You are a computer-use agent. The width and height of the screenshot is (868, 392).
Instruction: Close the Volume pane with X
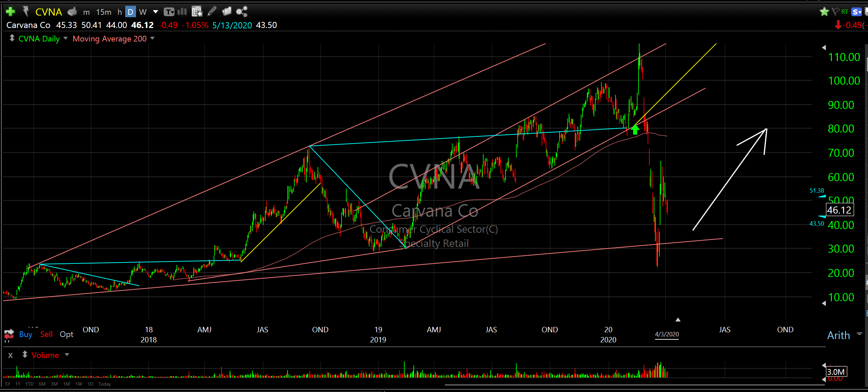tap(10, 355)
